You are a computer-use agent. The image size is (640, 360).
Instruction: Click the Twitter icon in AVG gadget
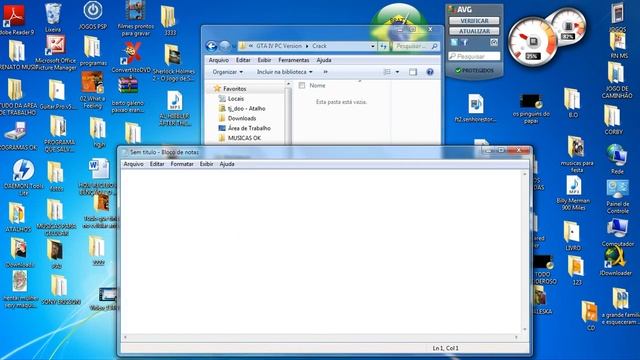pos(454,42)
